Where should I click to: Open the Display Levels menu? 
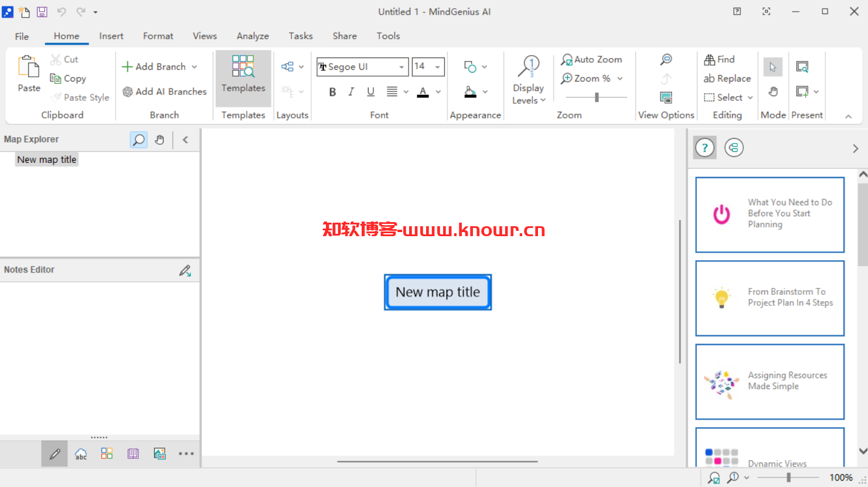pyautogui.click(x=529, y=80)
